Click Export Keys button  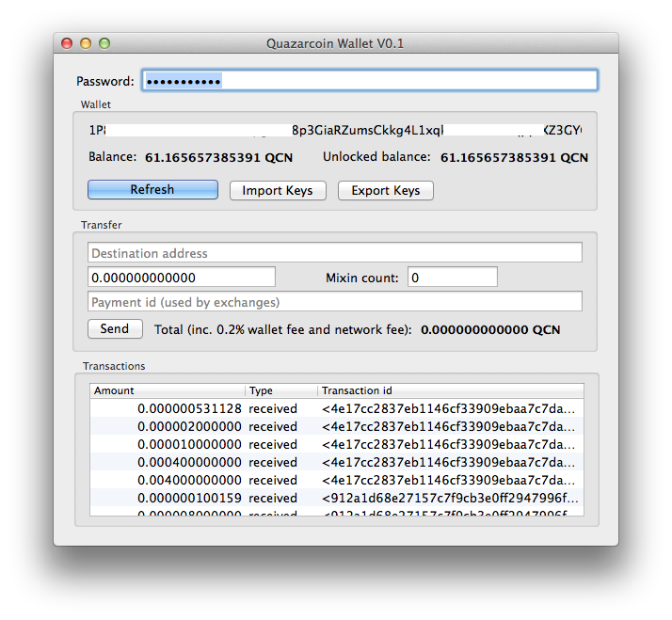[385, 190]
